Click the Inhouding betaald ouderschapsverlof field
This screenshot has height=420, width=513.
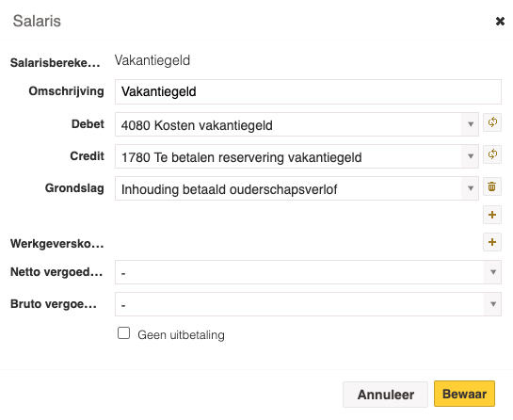click(x=297, y=188)
